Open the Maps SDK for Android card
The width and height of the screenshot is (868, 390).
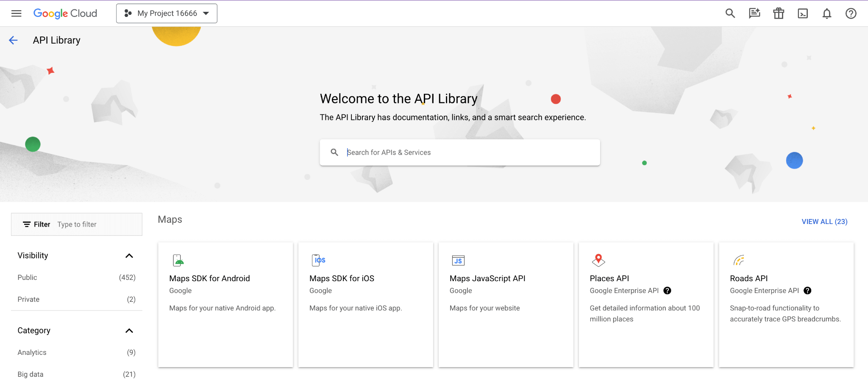click(x=225, y=305)
